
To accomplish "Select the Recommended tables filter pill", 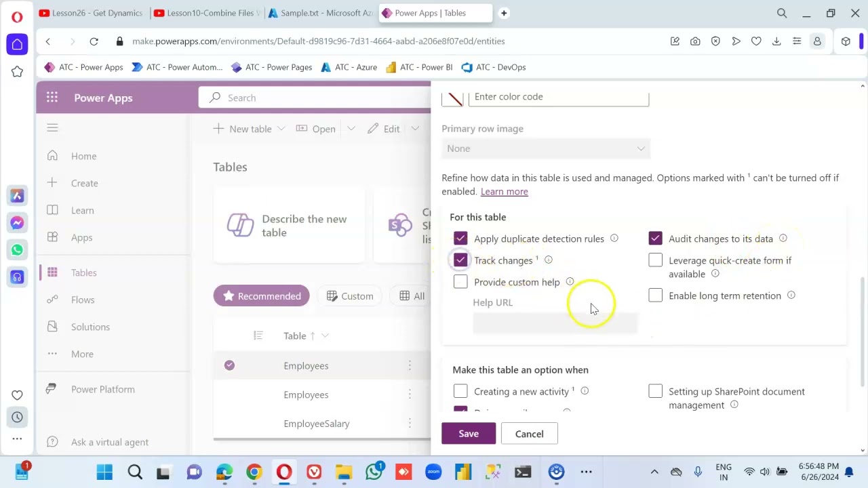I will (x=261, y=296).
